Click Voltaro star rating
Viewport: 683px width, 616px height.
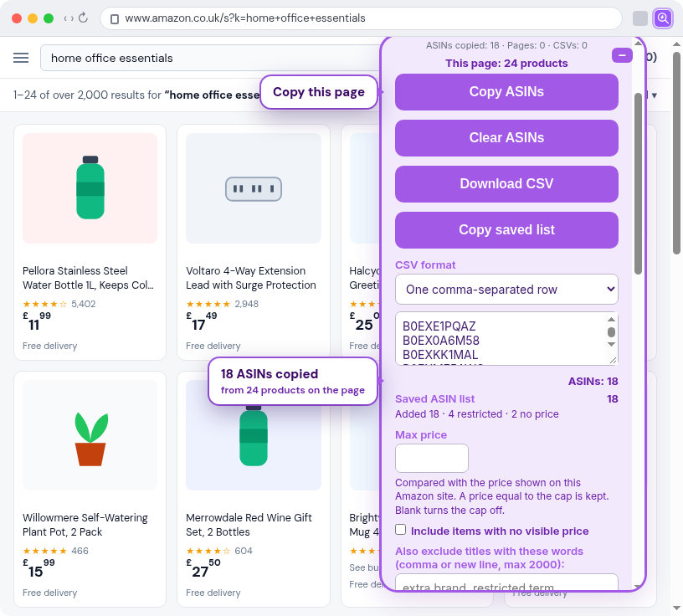tap(208, 304)
